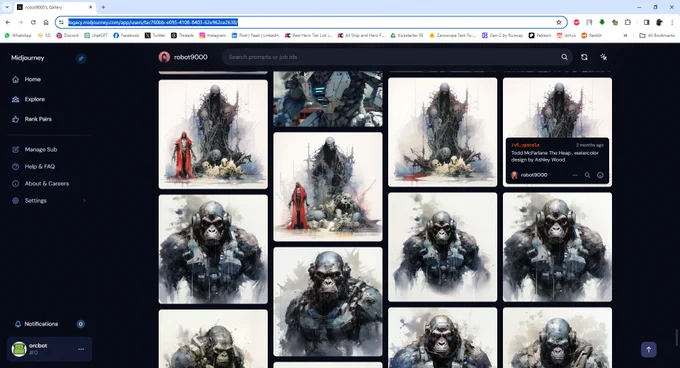
Task: Select the robot9000's Gallery tab
Action: pyautogui.click(x=55, y=7)
